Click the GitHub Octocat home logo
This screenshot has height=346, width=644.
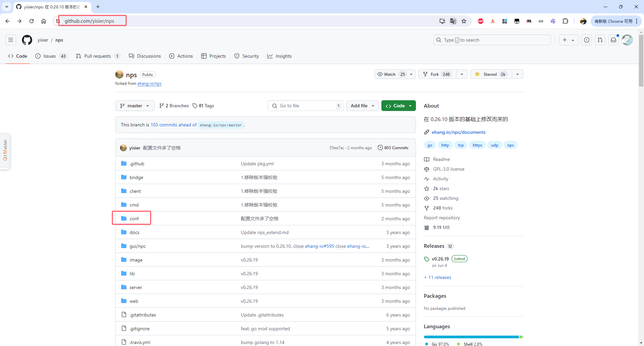[x=27, y=40]
